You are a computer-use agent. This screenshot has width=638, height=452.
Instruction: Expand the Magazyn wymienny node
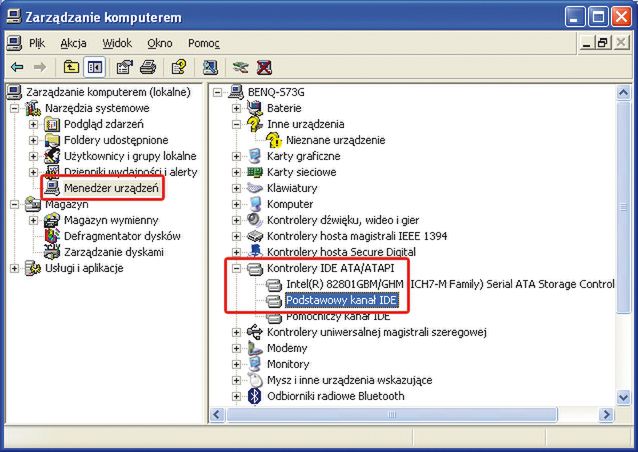click(33, 220)
